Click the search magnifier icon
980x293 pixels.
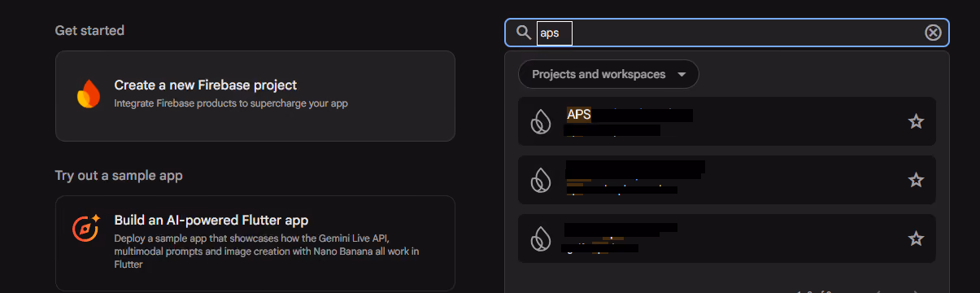coord(524,33)
